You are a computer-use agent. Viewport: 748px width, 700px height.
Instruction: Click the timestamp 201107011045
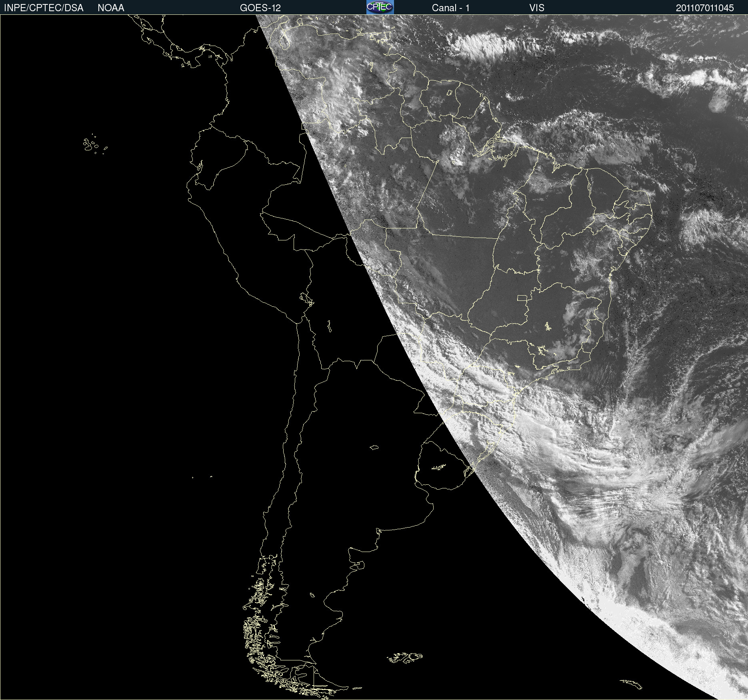point(705,8)
